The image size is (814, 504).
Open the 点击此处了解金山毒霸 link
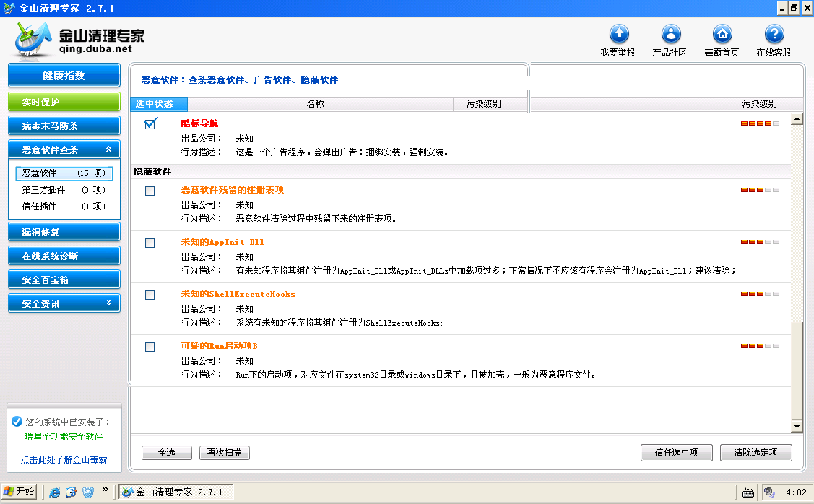(64, 459)
